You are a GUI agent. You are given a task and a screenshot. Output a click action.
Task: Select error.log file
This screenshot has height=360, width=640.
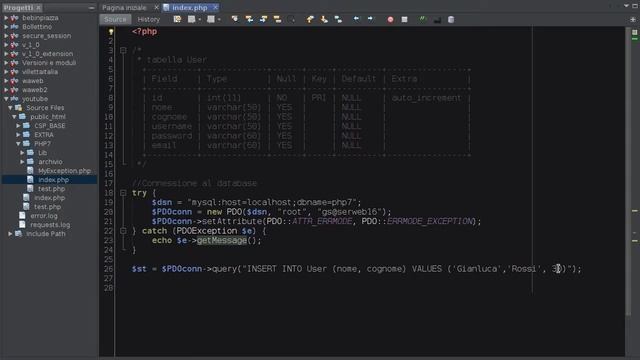(44, 216)
